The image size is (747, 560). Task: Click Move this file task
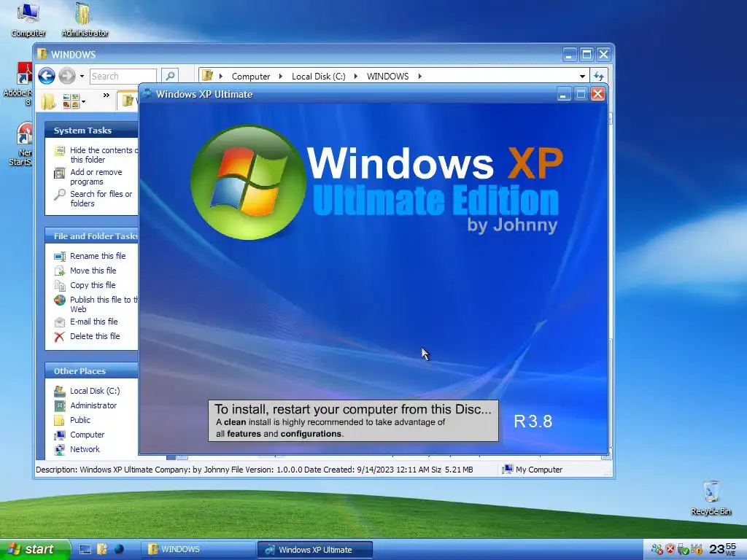(93, 271)
